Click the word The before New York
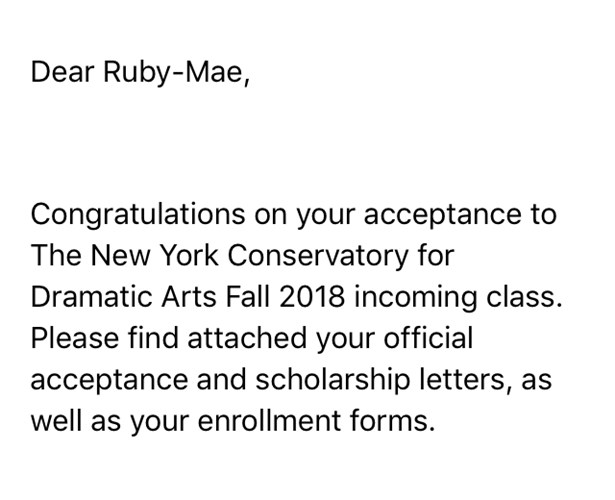The height and width of the screenshot is (500, 615). [x=56, y=255]
